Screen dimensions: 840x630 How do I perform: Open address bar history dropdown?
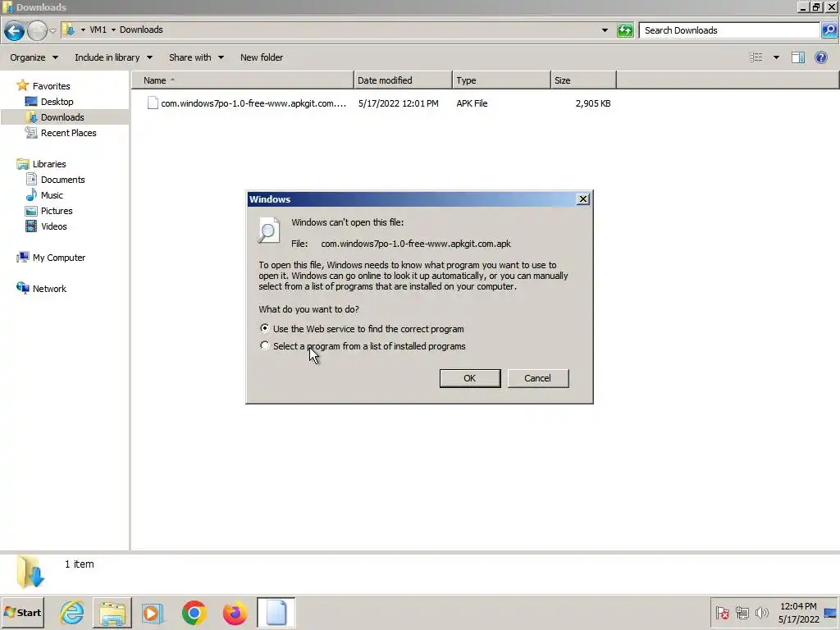(605, 30)
